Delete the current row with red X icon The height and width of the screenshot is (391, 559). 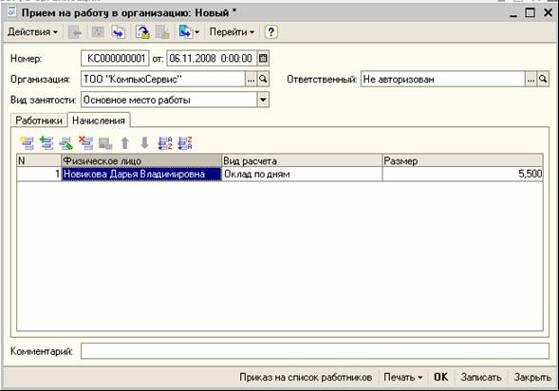pyautogui.click(x=86, y=143)
